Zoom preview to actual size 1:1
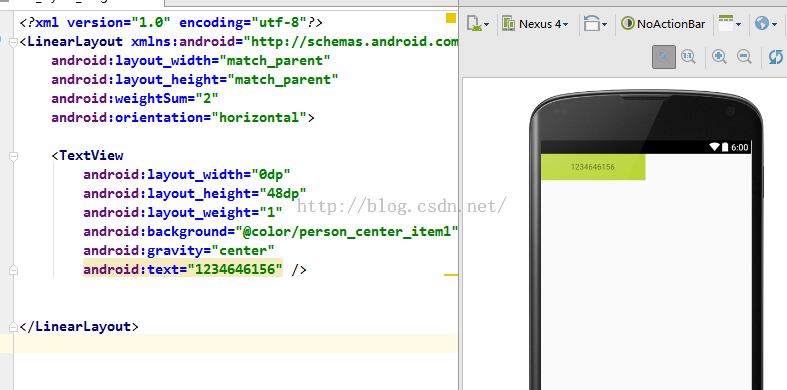 (688, 57)
